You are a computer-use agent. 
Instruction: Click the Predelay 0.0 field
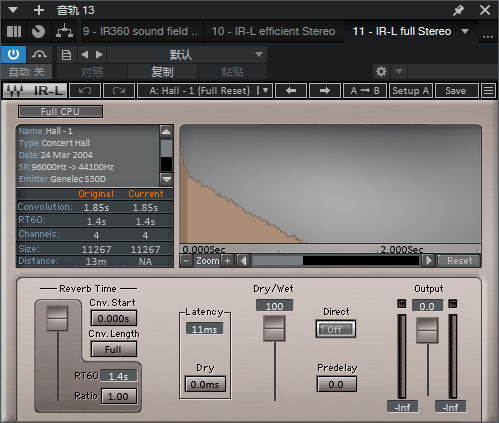click(x=336, y=384)
